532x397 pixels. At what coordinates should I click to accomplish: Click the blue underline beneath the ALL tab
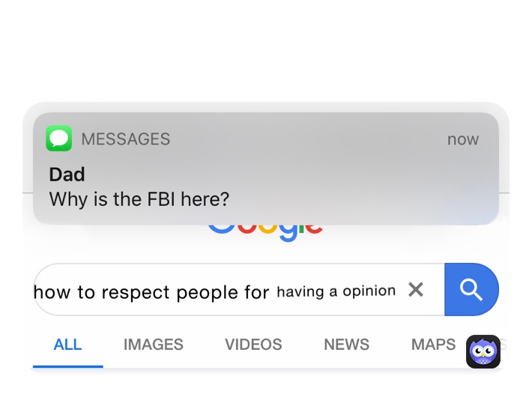[67, 366]
